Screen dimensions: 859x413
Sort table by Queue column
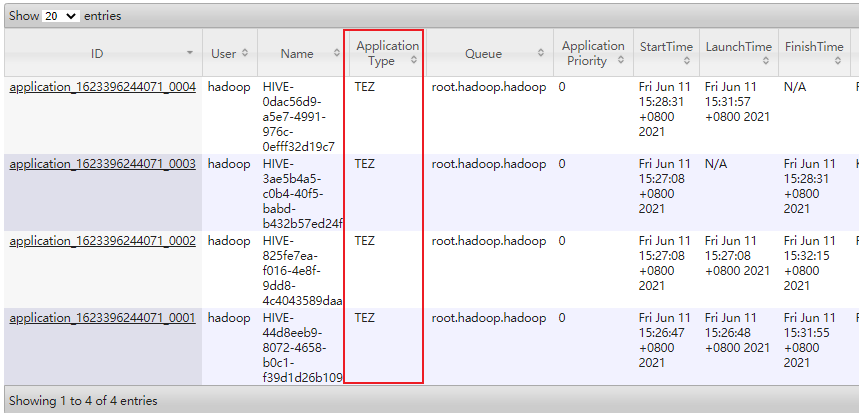(x=489, y=53)
